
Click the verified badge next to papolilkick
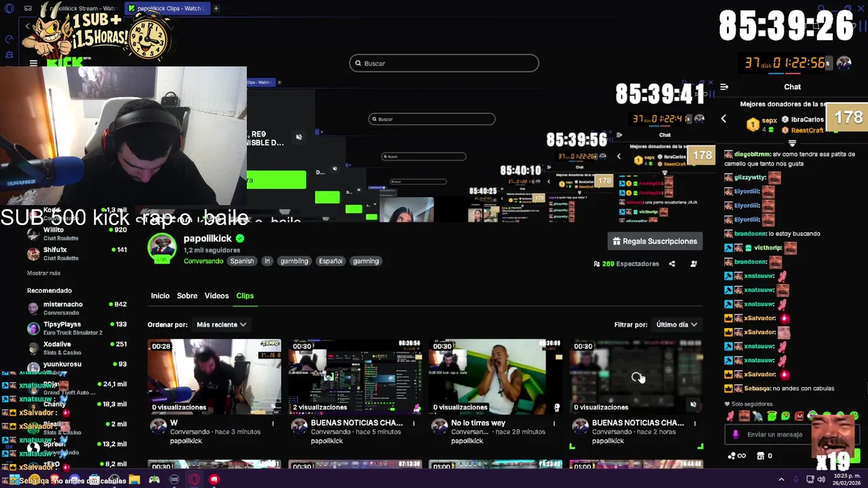[240, 239]
